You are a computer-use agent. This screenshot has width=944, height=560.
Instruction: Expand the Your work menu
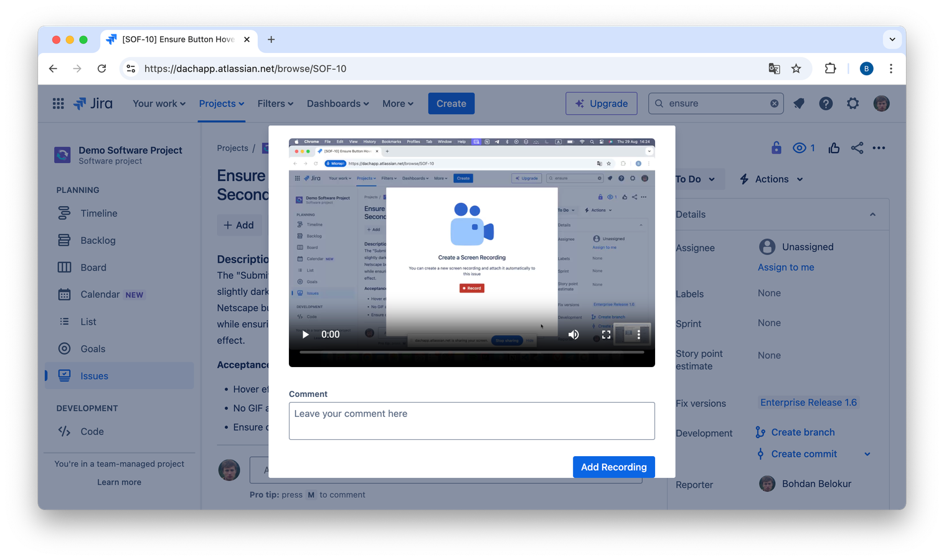click(x=159, y=103)
